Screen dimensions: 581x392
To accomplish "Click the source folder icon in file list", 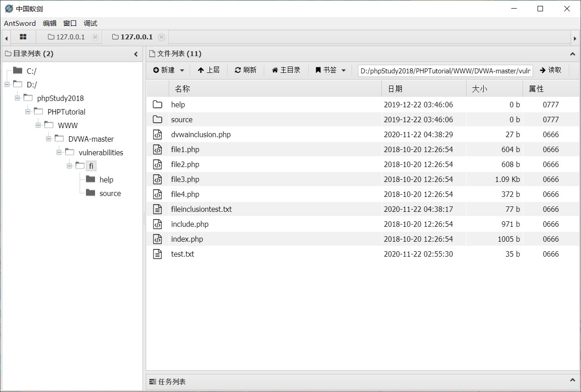I will (x=157, y=120).
